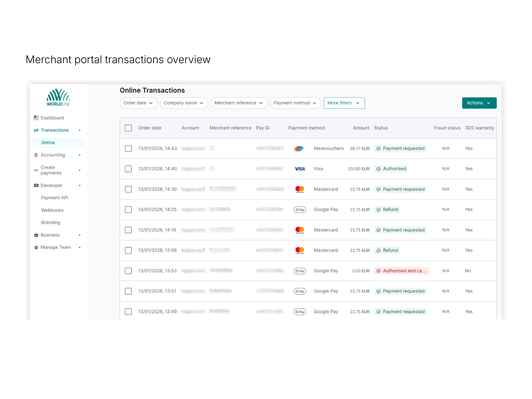Click the Developer section icon

point(36,185)
